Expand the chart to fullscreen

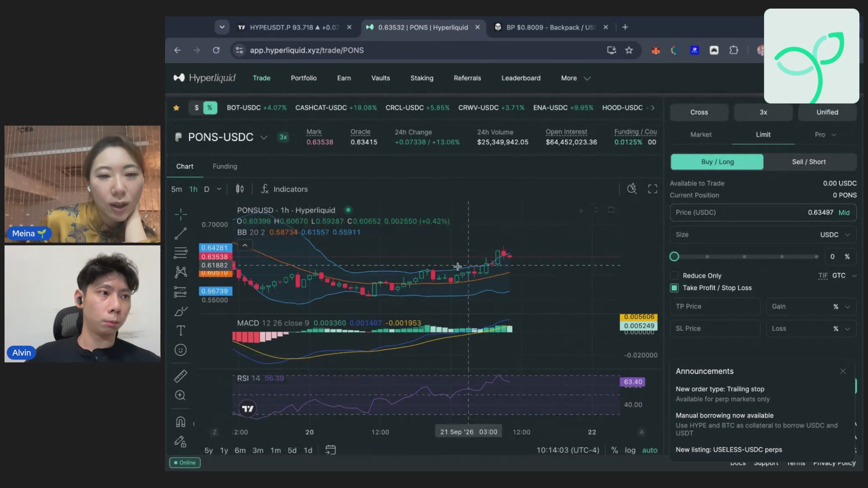point(652,189)
